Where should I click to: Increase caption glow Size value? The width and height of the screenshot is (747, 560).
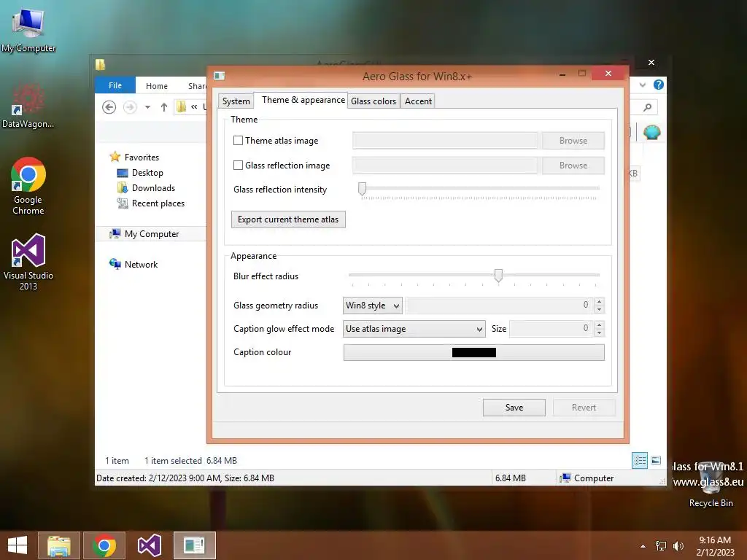[600, 324]
